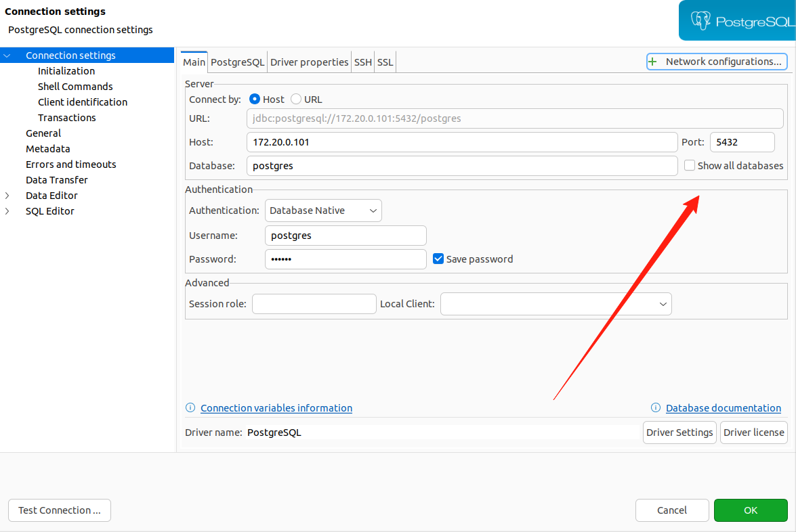Uncheck the Save password checkbox
This screenshot has height=532, width=796.
(x=438, y=259)
